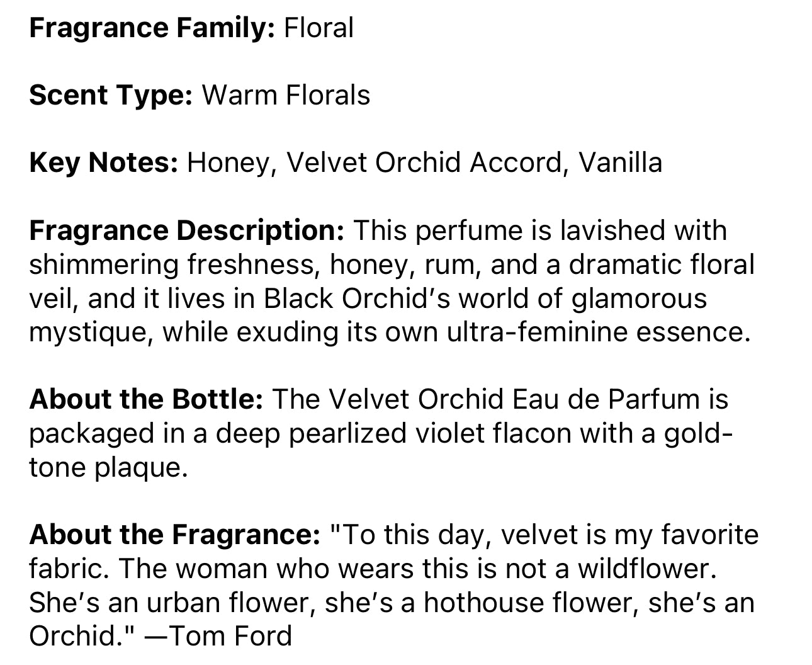Image resolution: width=812 pixels, height=665 pixels.
Task: Click the "Scent Type:" bold label
Action: pyautogui.click(x=110, y=95)
